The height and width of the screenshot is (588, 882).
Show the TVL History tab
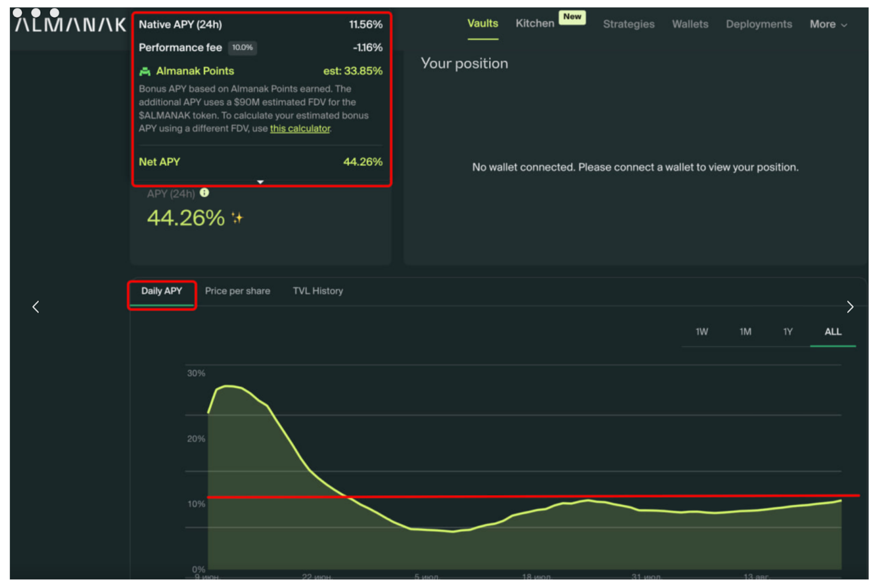click(318, 291)
